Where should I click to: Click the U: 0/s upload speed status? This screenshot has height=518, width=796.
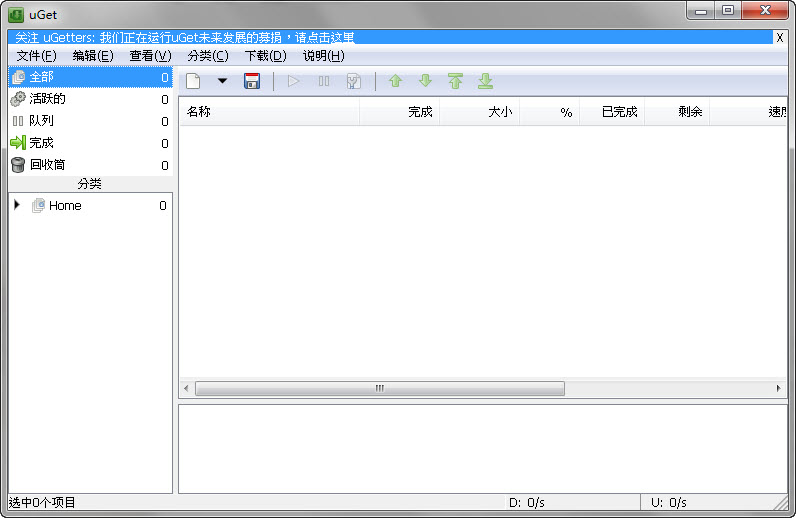click(669, 503)
